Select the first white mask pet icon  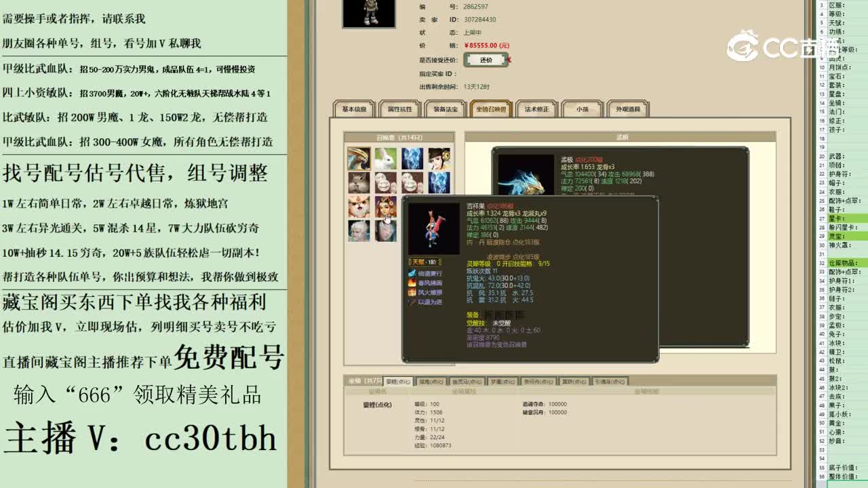[385, 182]
